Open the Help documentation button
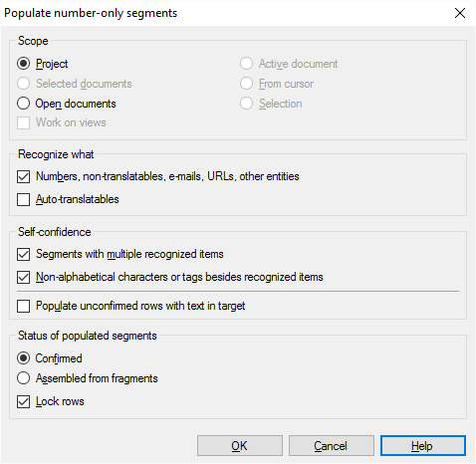The height and width of the screenshot is (464, 476). coord(423,446)
